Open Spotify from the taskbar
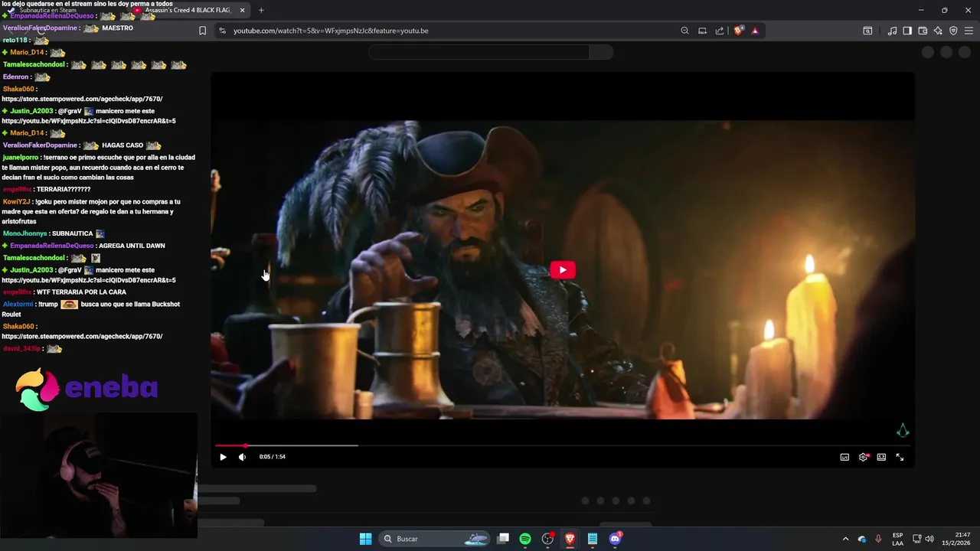980x551 pixels. pos(525,539)
